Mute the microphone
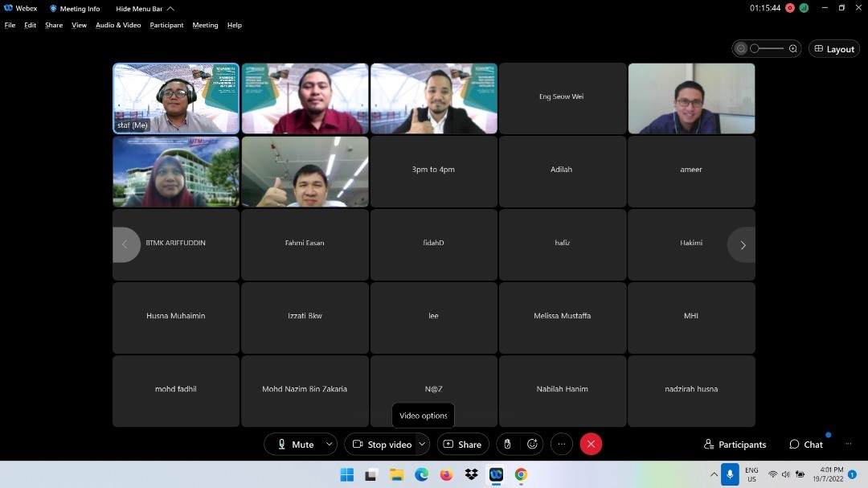Image resolution: width=868 pixels, height=488 pixels. point(295,445)
